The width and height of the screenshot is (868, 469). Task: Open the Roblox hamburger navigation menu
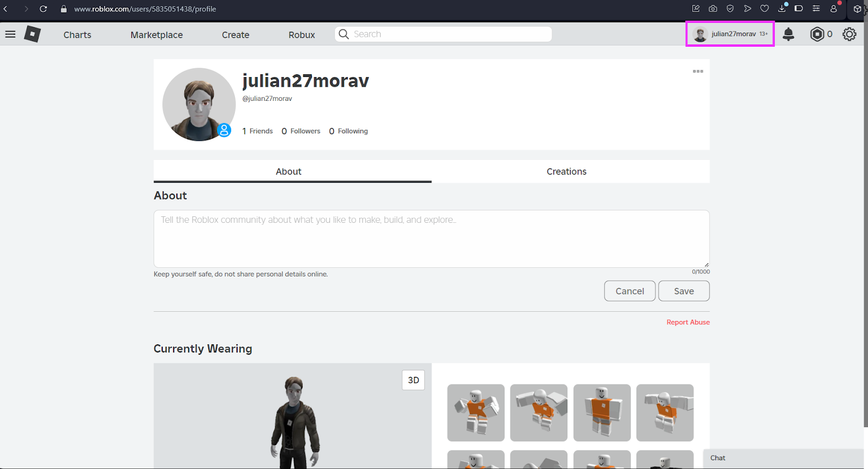coord(10,34)
